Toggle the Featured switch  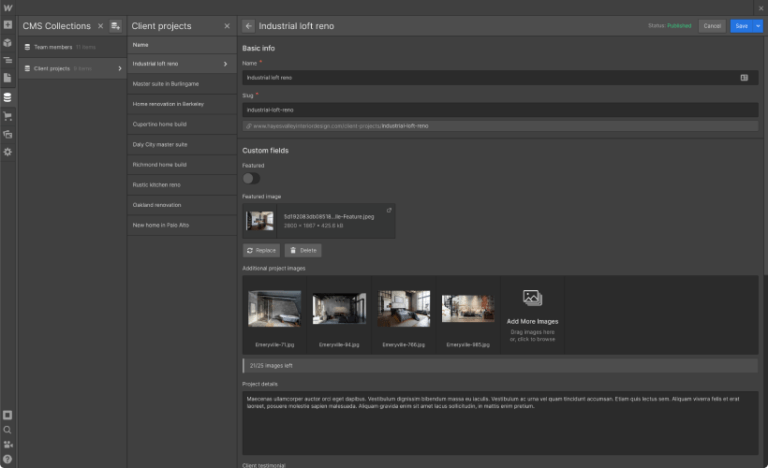coord(251,178)
